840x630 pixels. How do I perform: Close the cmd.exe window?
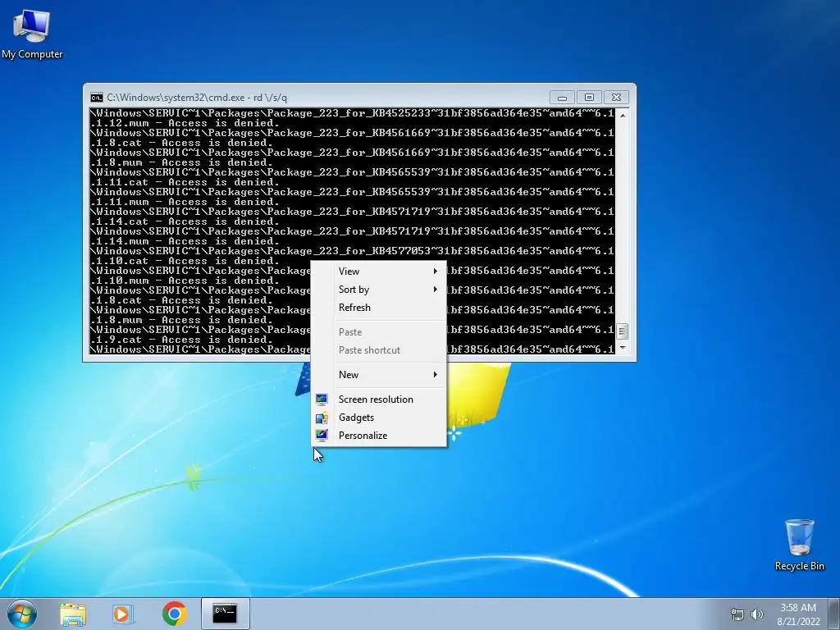[x=616, y=98]
